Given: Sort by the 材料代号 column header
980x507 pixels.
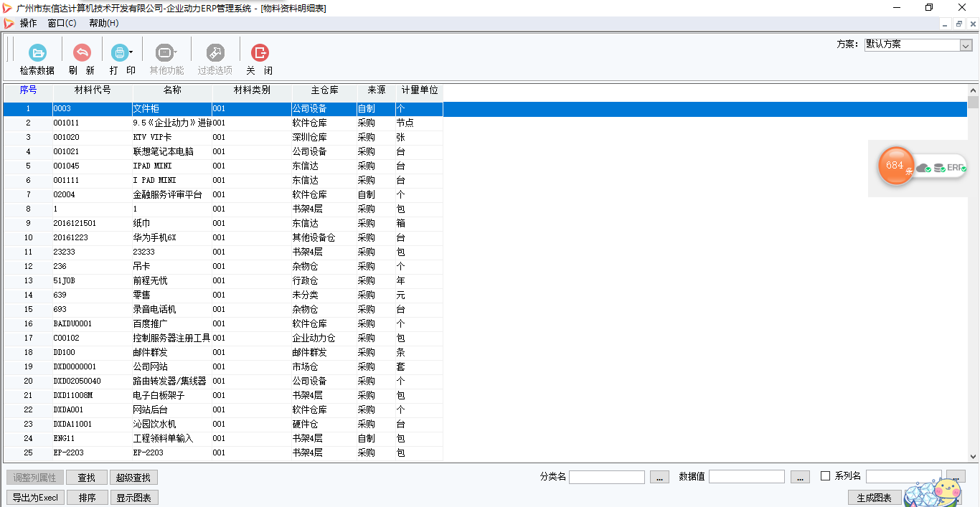Looking at the screenshot, I should [93, 90].
